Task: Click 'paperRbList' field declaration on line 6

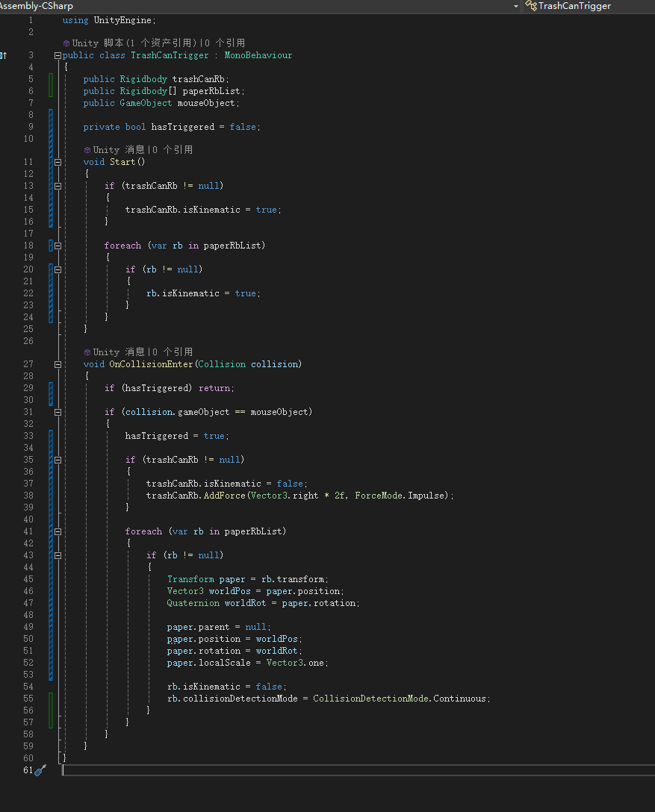Action: [211, 91]
